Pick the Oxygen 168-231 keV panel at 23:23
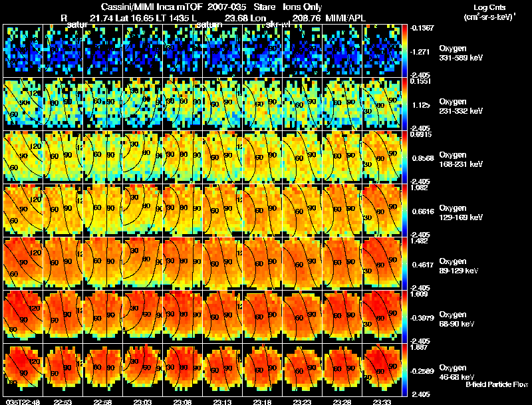Image resolution: width=532 pixels, height=405 pixels. pyautogui.click(x=303, y=158)
